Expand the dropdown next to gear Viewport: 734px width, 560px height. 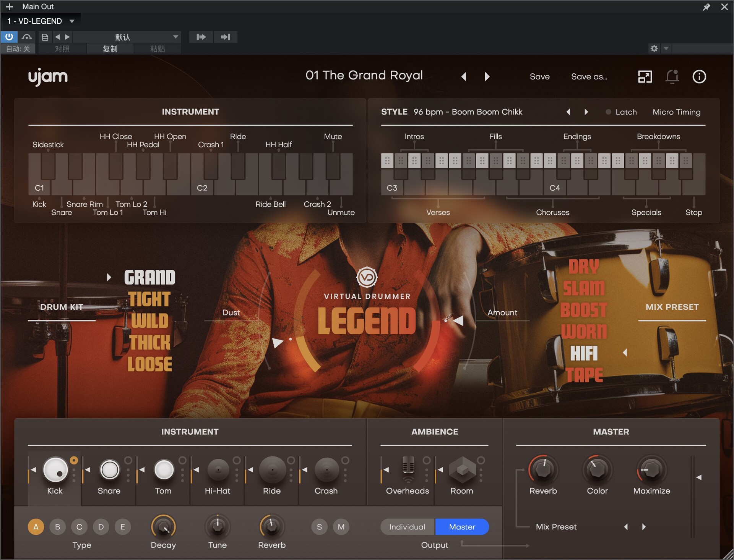666,49
